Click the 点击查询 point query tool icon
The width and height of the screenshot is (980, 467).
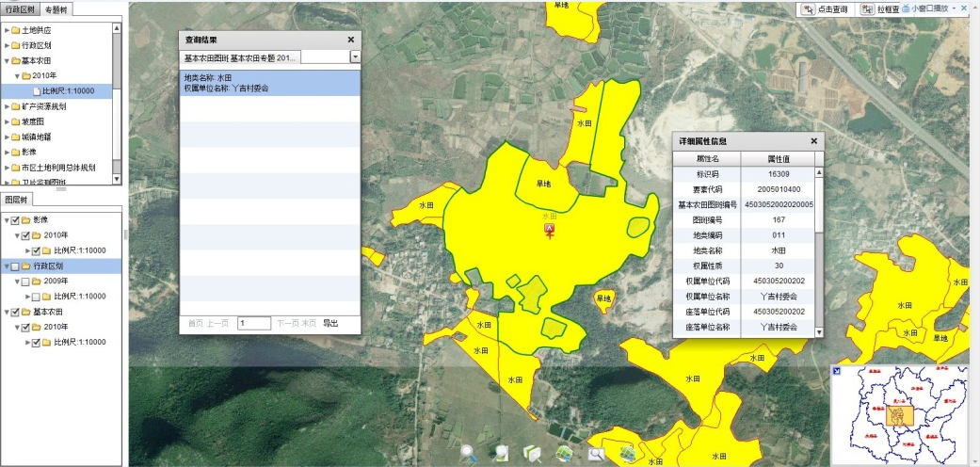(x=808, y=8)
